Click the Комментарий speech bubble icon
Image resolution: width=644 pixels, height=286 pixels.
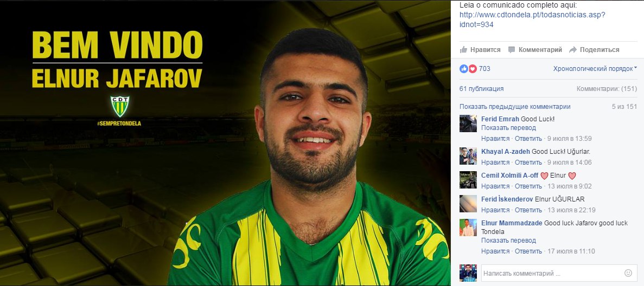(x=511, y=50)
